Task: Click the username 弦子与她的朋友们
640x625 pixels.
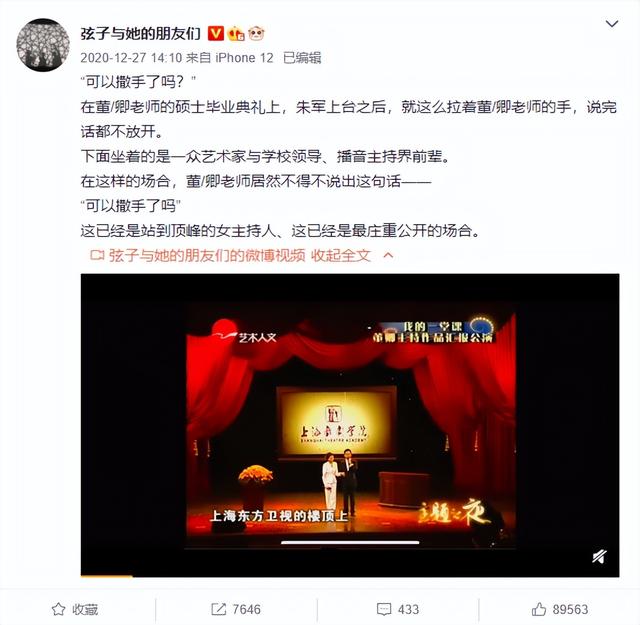Action: 141,33
